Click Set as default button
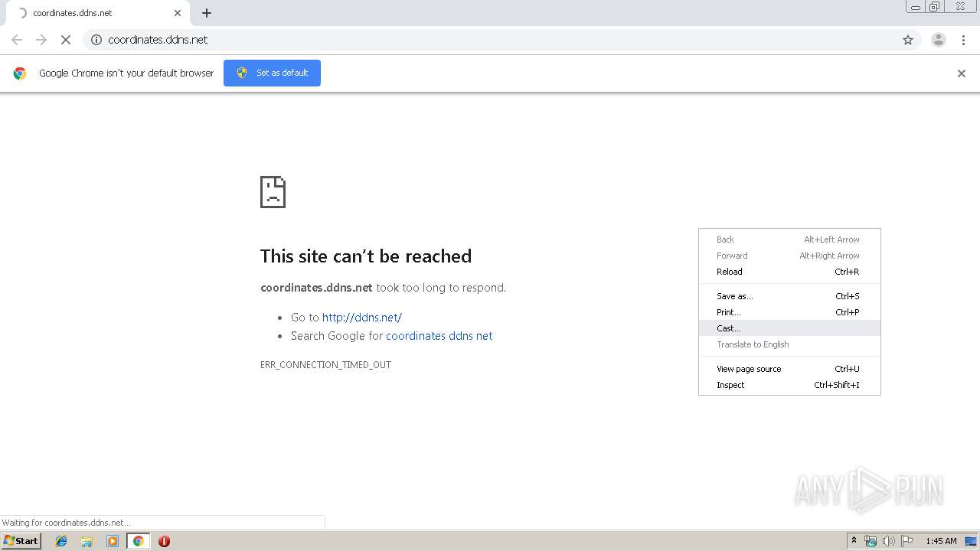Viewport: 980px width, 551px height. pos(272,73)
